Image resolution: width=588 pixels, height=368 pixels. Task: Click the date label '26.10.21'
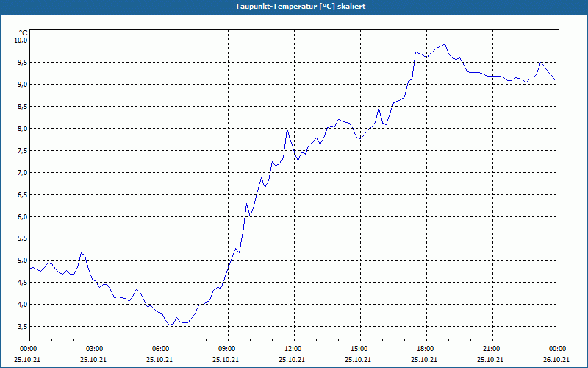click(556, 359)
